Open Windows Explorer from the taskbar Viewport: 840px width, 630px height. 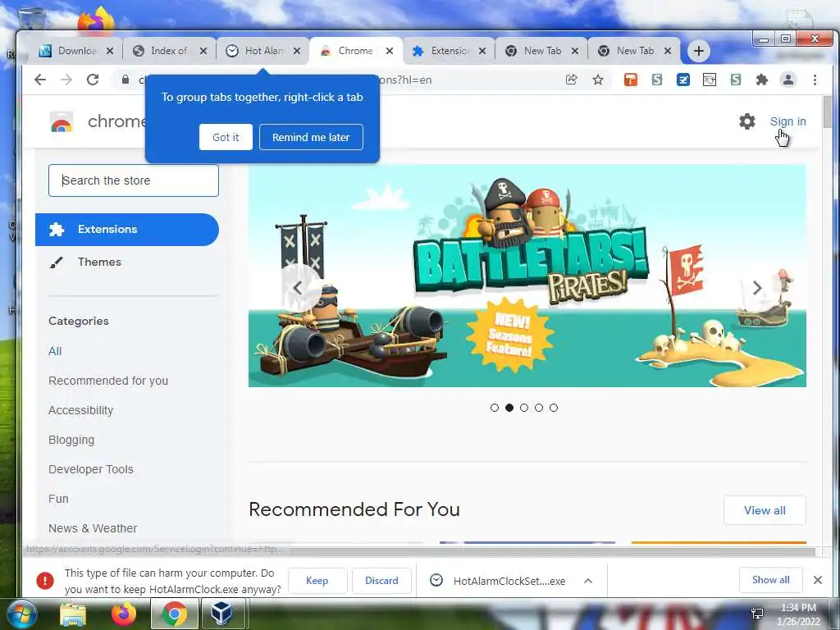(73, 614)
